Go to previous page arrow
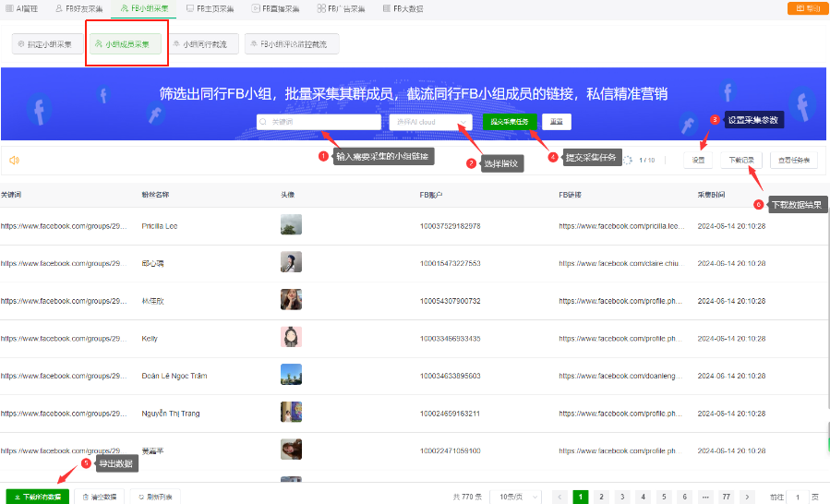The height and width of the screenshot is (504, 830). [559, 497]
